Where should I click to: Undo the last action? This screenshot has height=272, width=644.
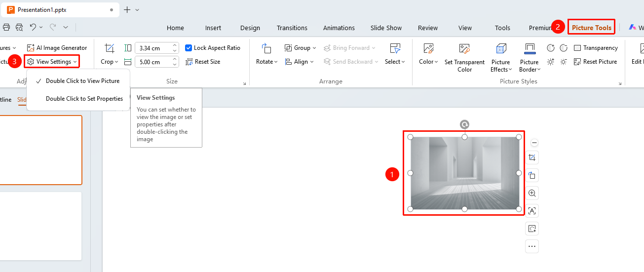tap(33, 27)
